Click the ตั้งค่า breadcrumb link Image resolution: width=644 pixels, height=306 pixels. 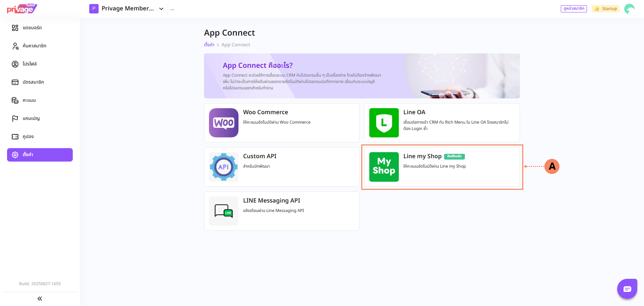tap(209, 45)
